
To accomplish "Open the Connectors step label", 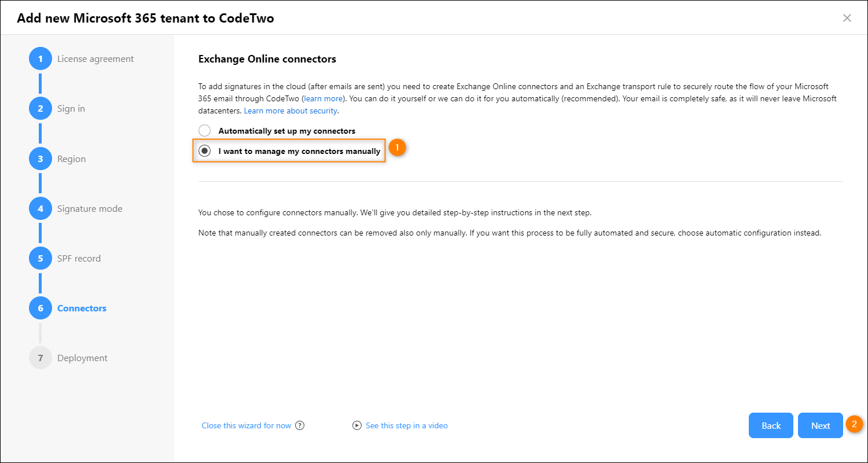I will 82,308.
